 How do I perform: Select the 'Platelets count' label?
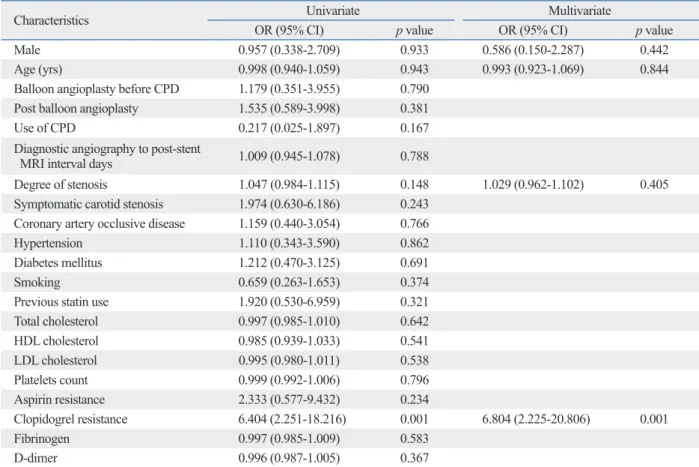coord(51,380)
